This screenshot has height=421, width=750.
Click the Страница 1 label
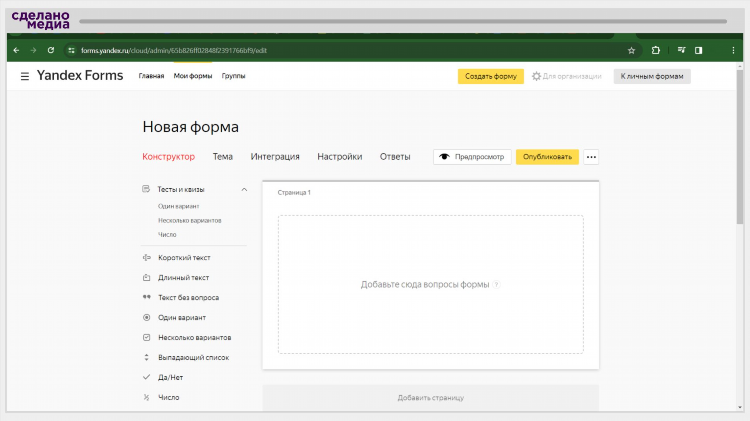click(x=294, y=192)
